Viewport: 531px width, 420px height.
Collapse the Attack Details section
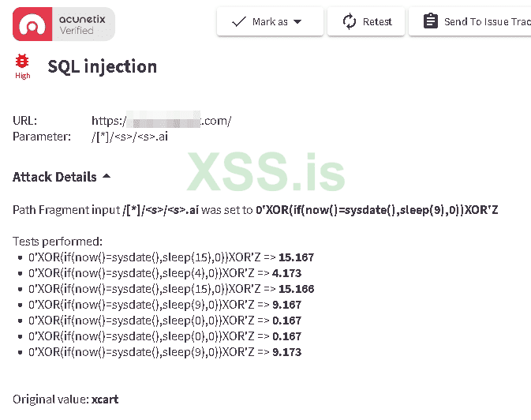click(107, 177)
